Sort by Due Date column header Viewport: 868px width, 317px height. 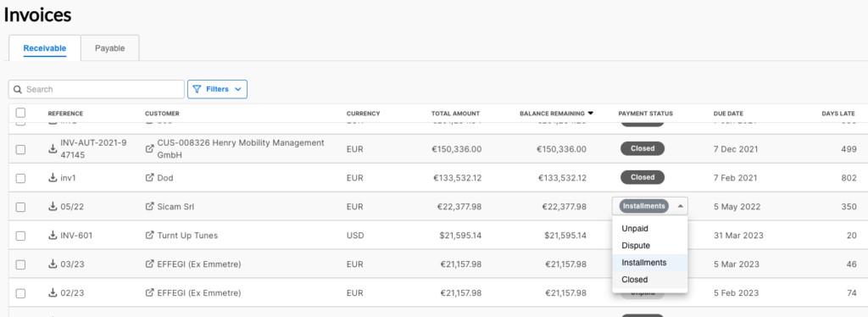point(728,114)
